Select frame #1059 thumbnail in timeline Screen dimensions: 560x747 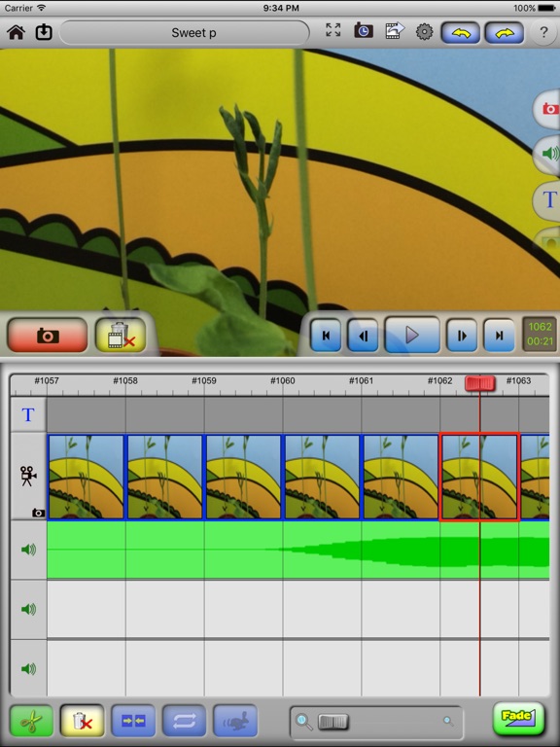pyautogui.click(x=243, y=477)
